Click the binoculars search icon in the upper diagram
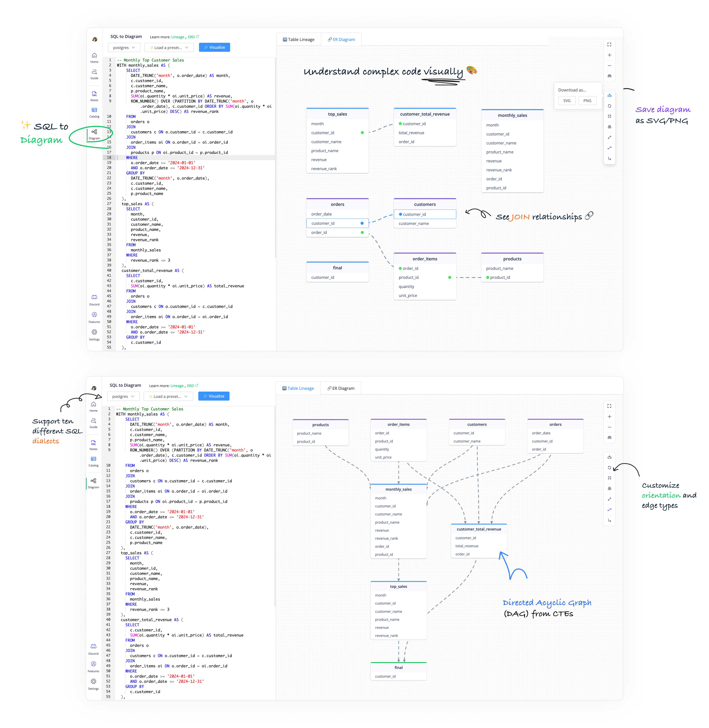This screenshot has width=709, height=728. [x=609, y=76]
